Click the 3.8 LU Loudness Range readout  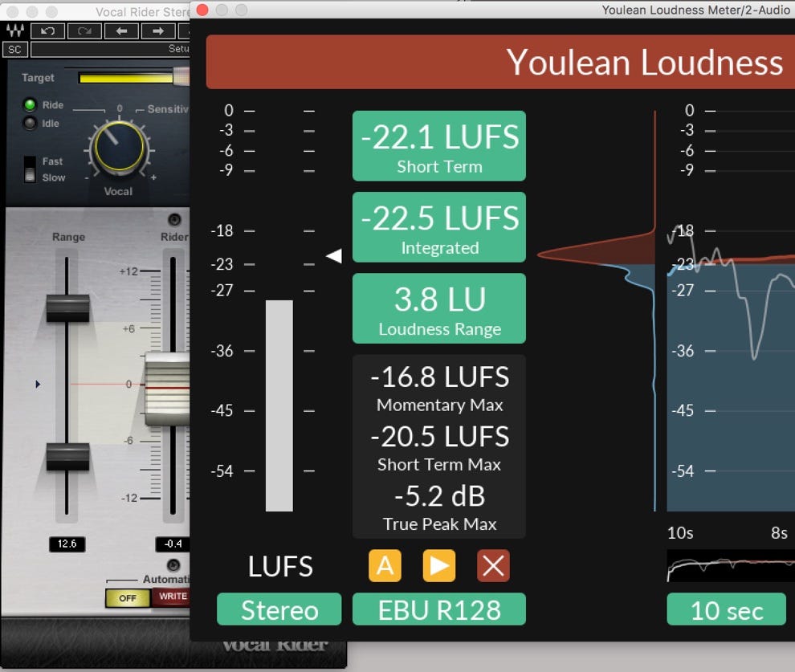click(x=439, y=308)
